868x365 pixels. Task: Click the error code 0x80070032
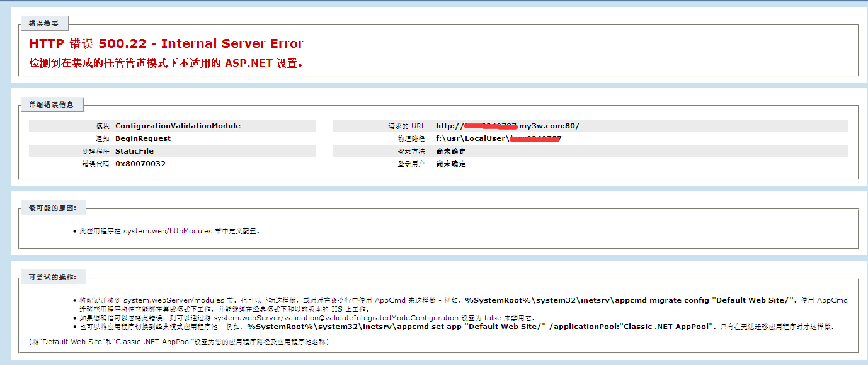(140, 164)
